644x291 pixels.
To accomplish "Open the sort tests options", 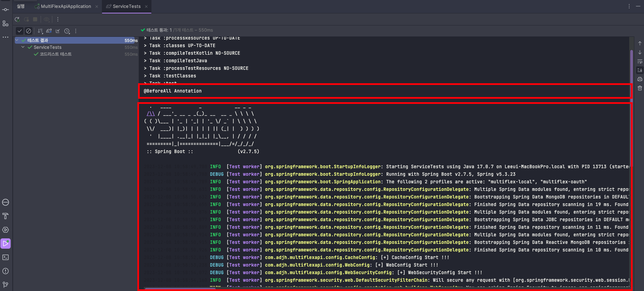I will click(x=40, y=31).
